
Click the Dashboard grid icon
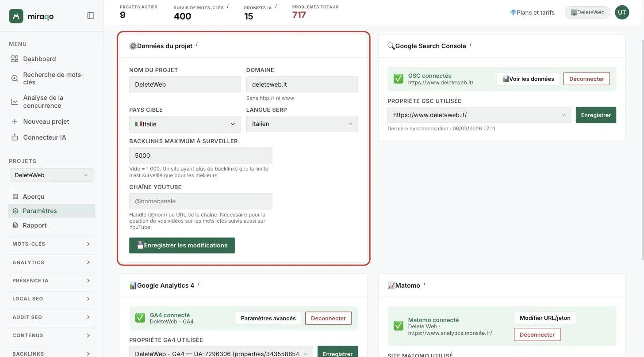click(x=15, y=59)
